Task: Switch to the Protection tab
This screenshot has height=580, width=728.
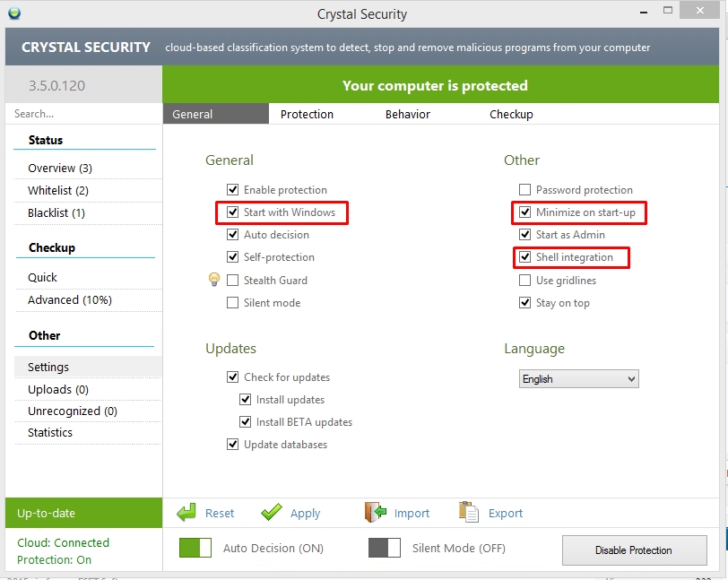Action: coord(307,114)
